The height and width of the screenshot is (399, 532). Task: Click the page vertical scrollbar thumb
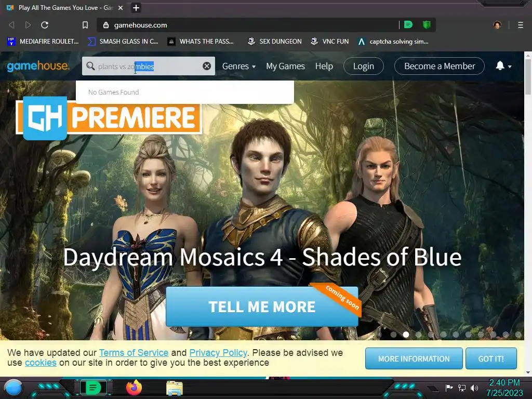click(528, 76)
